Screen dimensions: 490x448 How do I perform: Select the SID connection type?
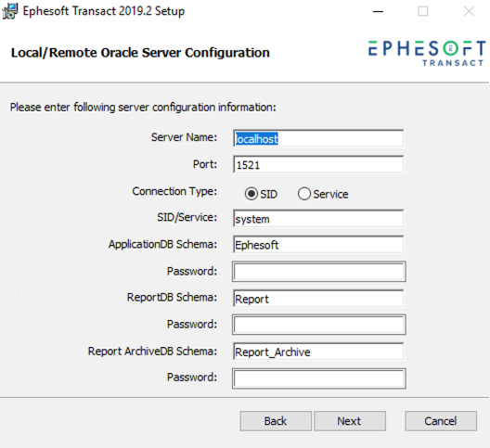(251, 194)
